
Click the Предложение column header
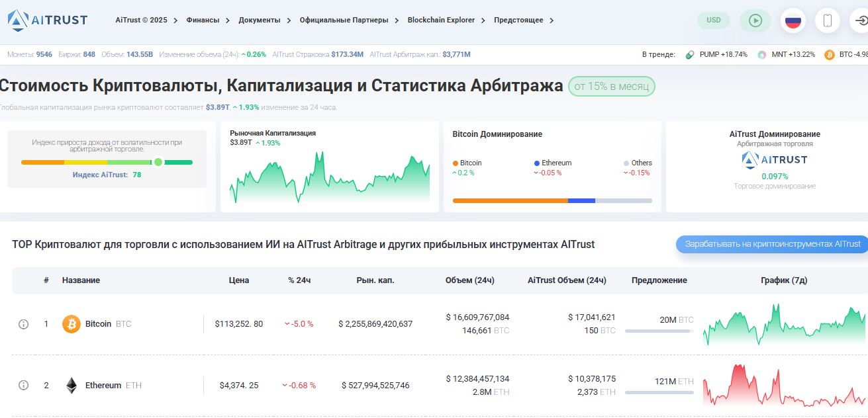click(x=659, y=280)
